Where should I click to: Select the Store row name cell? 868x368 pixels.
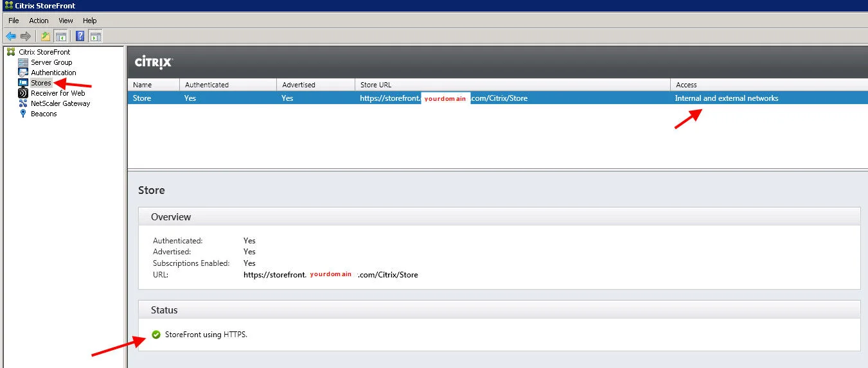click(x=142, y=98)
